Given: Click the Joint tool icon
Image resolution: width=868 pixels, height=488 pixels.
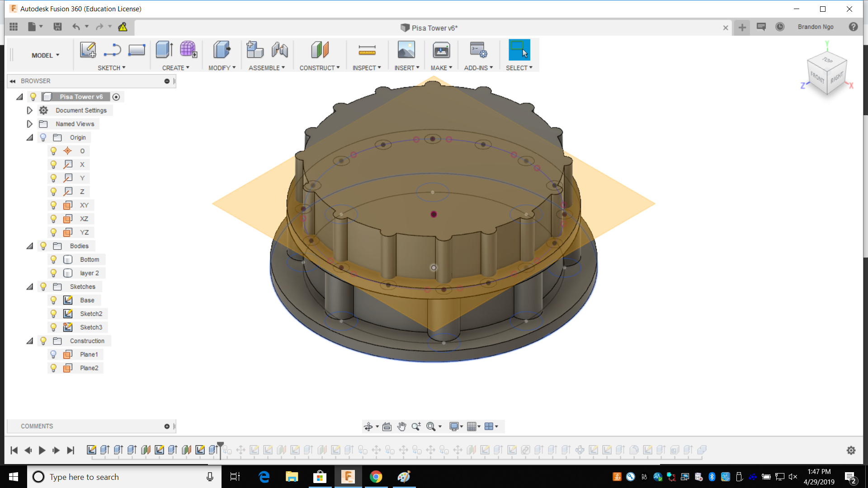Looking at the screenshot, I should coord(280,50).
